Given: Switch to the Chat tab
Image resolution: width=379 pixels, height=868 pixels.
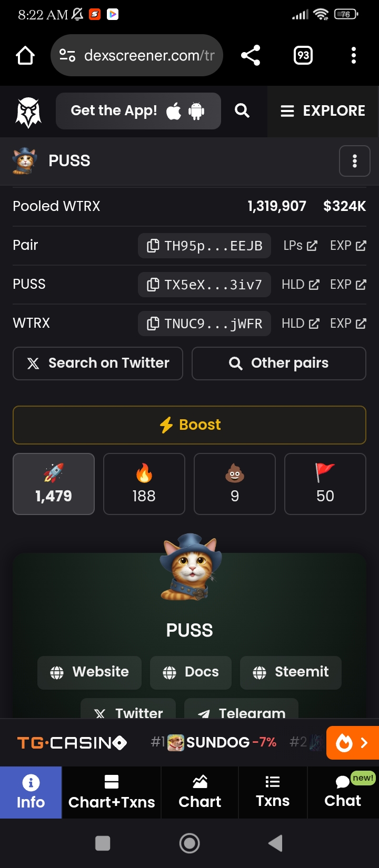Looking at the screenshot, I should tap(343, 792).
